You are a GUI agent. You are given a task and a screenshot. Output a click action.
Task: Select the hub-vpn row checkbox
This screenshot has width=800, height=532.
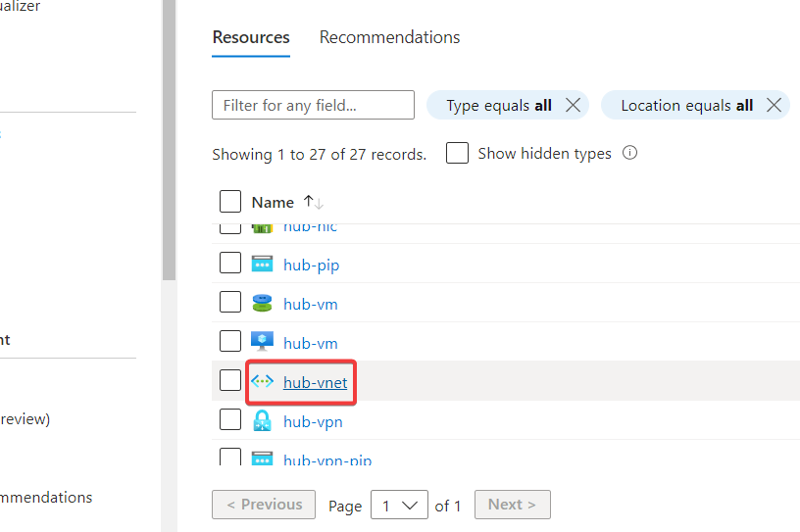(x=230, y=420)
